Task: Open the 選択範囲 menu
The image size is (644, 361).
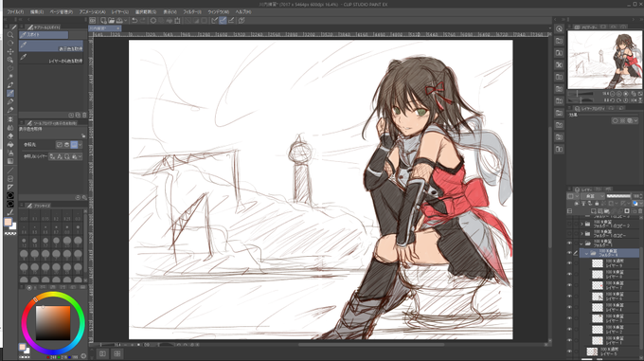Action: [146, 12]
